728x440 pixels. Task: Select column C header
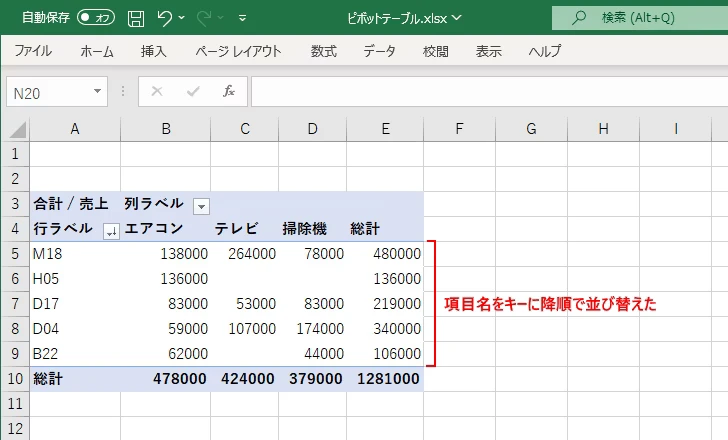pyautogui.click(x=245, y=129)
